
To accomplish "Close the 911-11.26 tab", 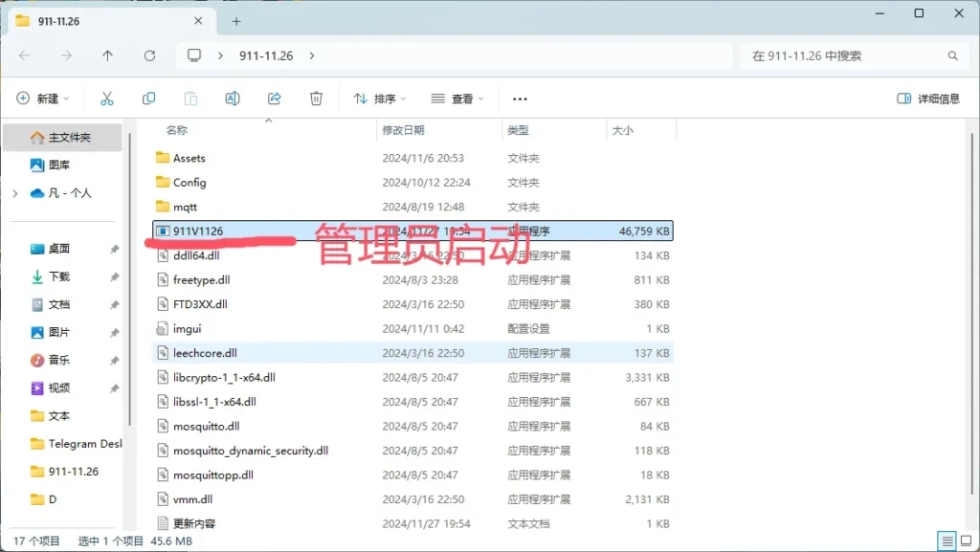I will [x=198, y=21].
